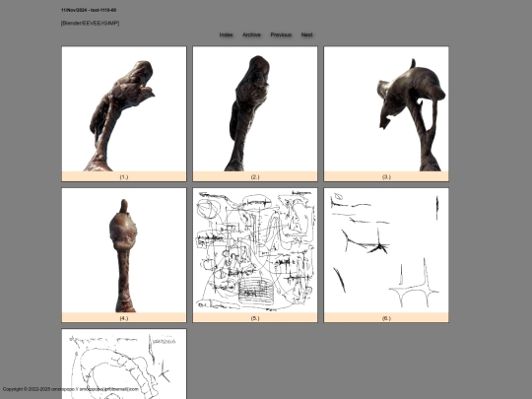The image size is (532, 399).
Task: Open sculpture render thumbnail (3.)
Action: [x=386, y=109]
